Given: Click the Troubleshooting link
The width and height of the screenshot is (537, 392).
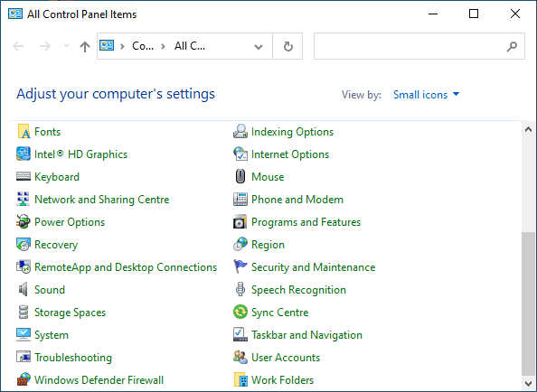Looking at the screenshot, I should 73,358.
